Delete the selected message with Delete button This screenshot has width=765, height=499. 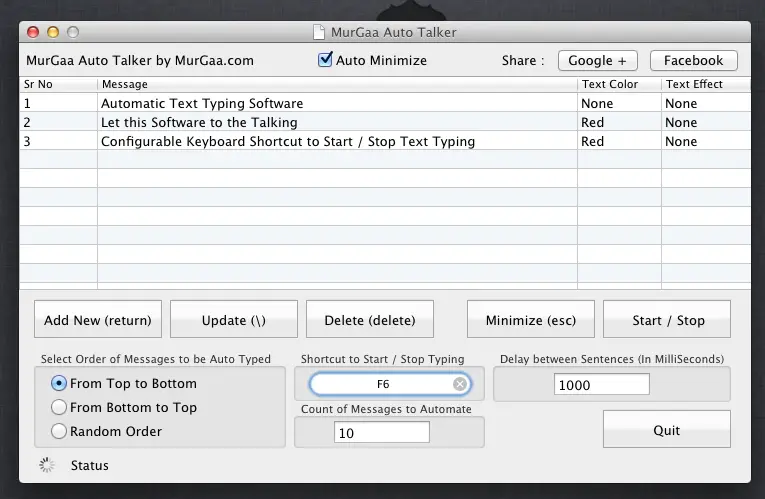[369, 320]
